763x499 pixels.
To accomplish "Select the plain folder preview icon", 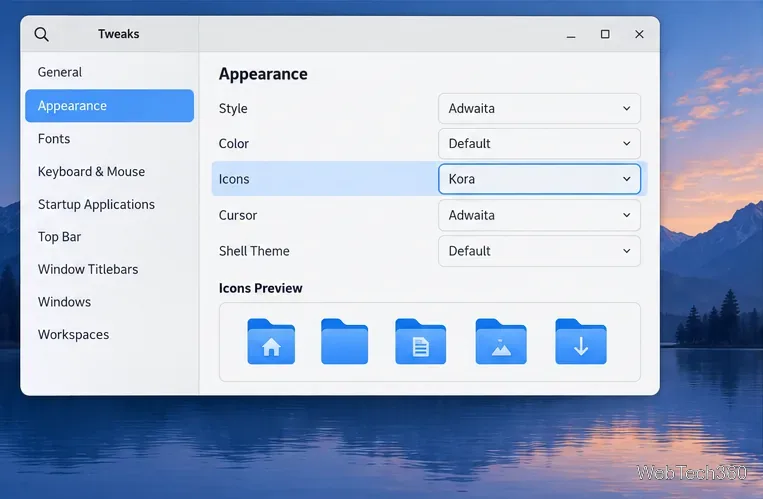I will click(345, 341).
